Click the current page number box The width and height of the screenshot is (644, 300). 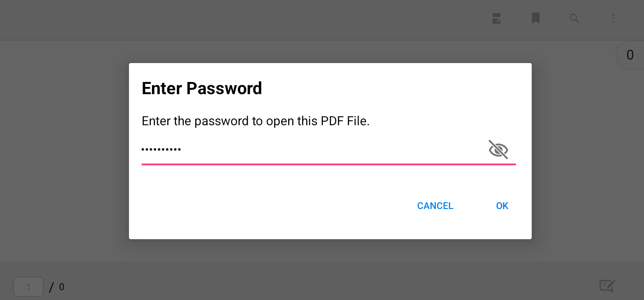click(x=28, y=287)
